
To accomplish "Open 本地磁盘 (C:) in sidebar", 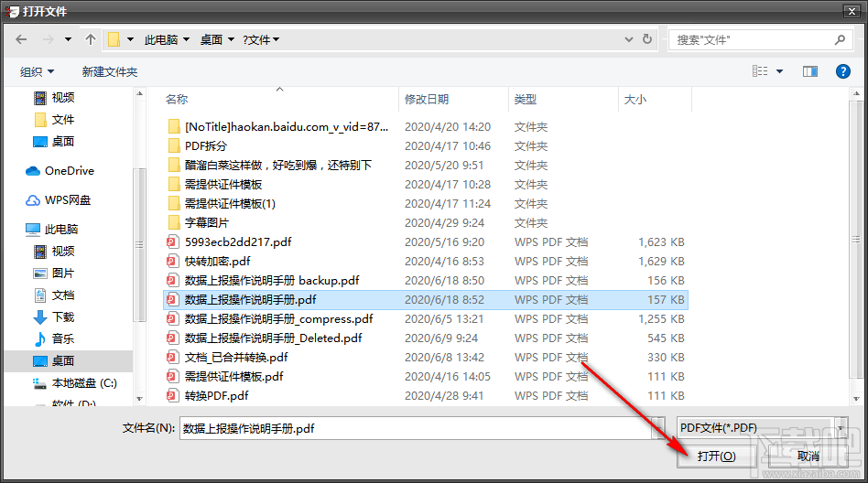I will (75, 383).
